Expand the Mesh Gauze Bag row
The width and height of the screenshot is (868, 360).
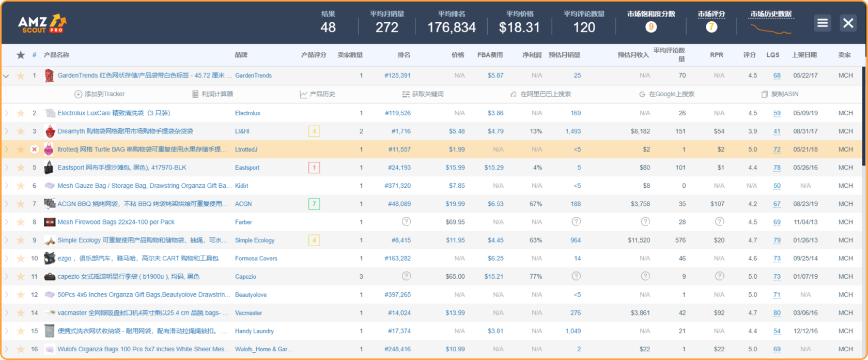click(6, 186)
